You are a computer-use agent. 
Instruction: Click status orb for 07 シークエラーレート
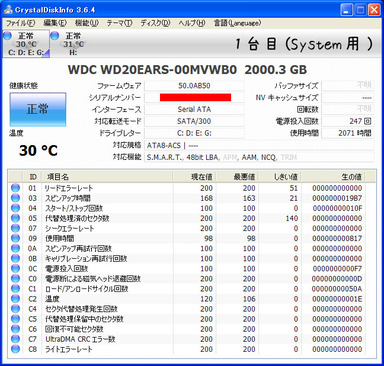click(15, 228)
